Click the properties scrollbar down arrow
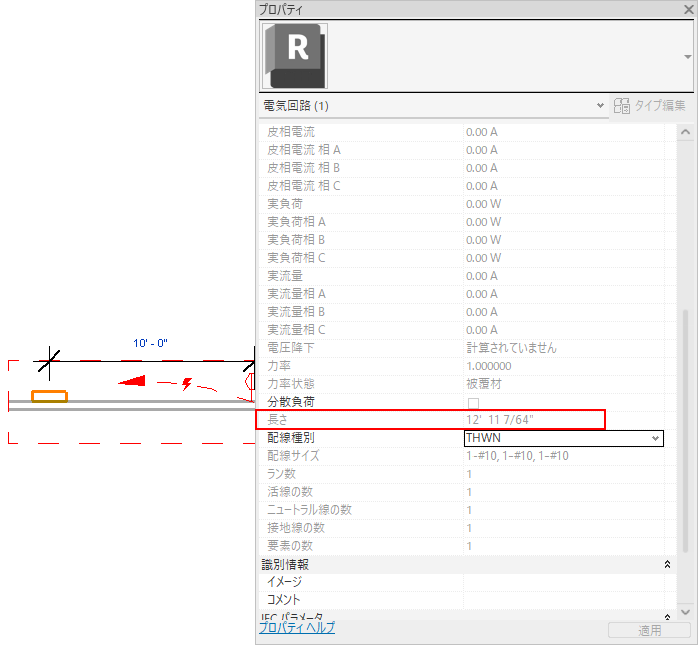 [x=686, y=612]
